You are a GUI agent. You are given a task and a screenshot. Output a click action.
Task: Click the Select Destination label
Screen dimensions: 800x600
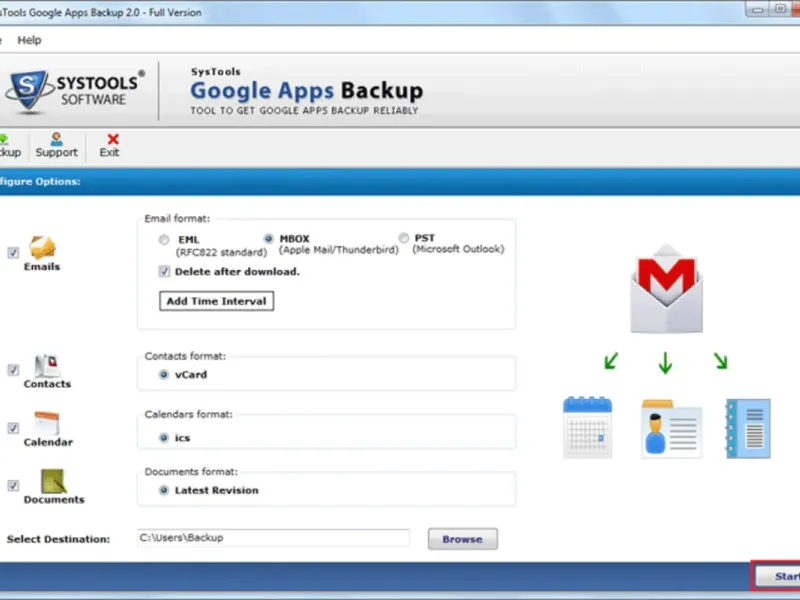(58, 539)
